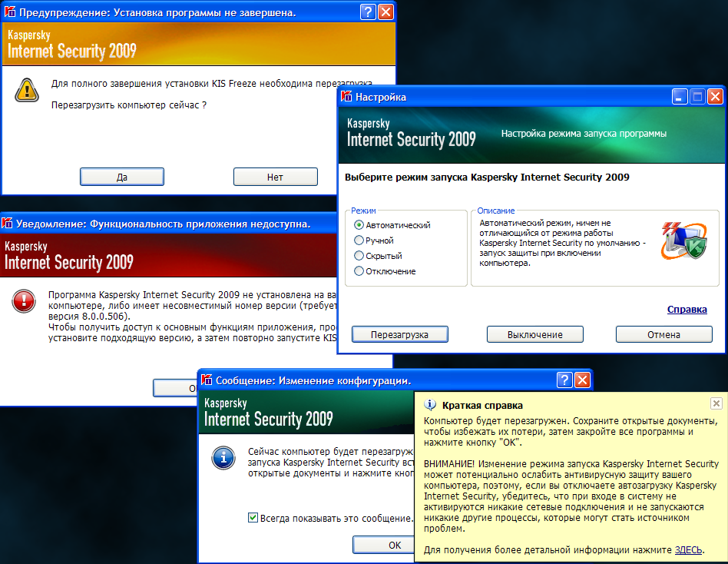Open help question mark in Предупреждение title bar
Image resolution: width=728 pixels, height=564 pixels.
(368, 12)
